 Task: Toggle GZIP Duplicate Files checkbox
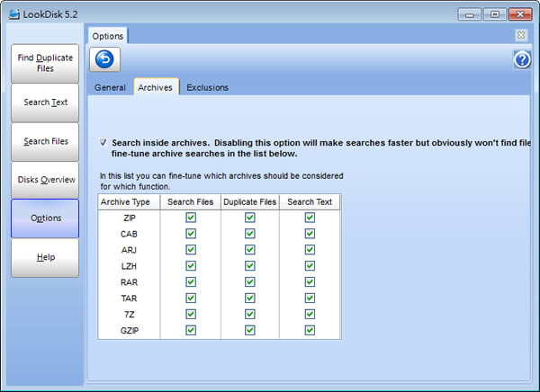pos(250,330)
